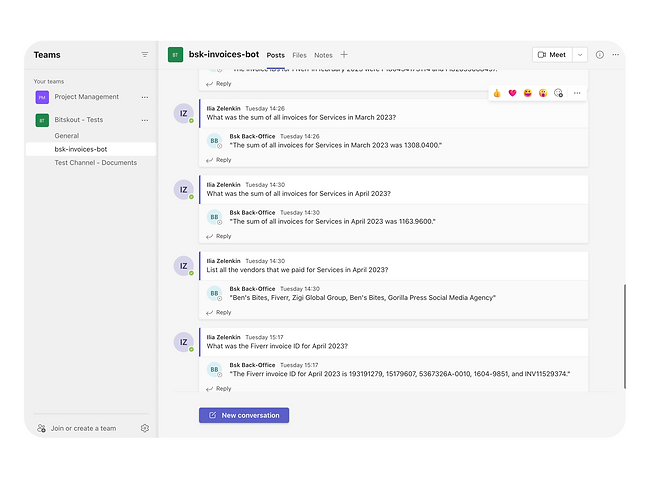
Task: React with surprised emoji
Action: (543, 93)
